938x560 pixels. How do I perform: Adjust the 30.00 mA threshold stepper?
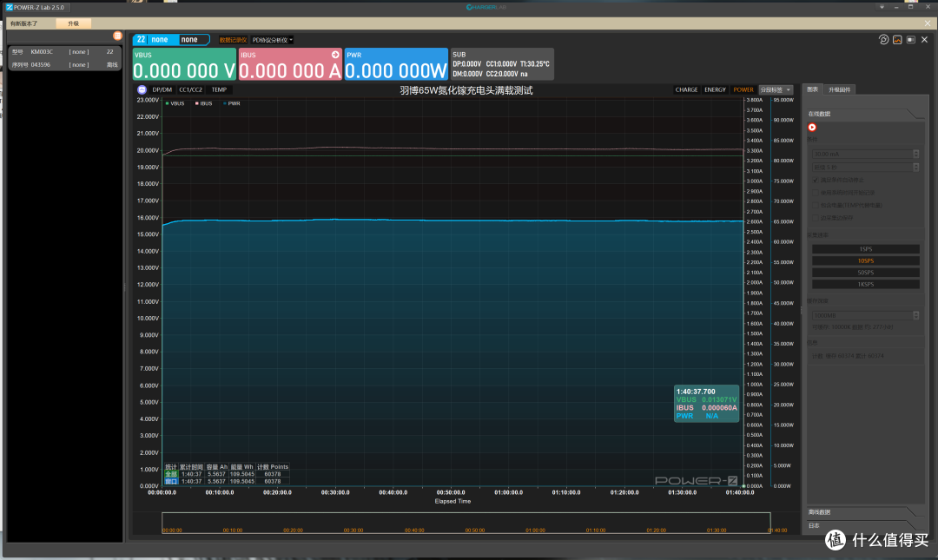click(916, 154)
